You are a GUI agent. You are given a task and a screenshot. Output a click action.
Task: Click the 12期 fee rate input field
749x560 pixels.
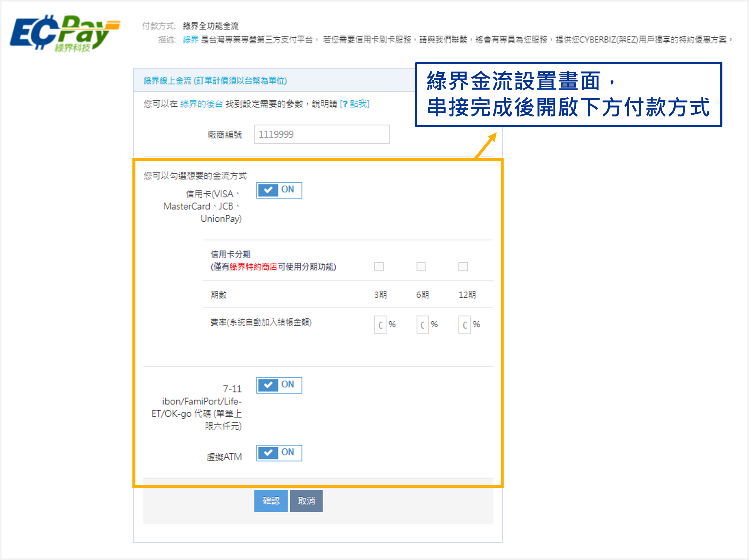point(464,325)
